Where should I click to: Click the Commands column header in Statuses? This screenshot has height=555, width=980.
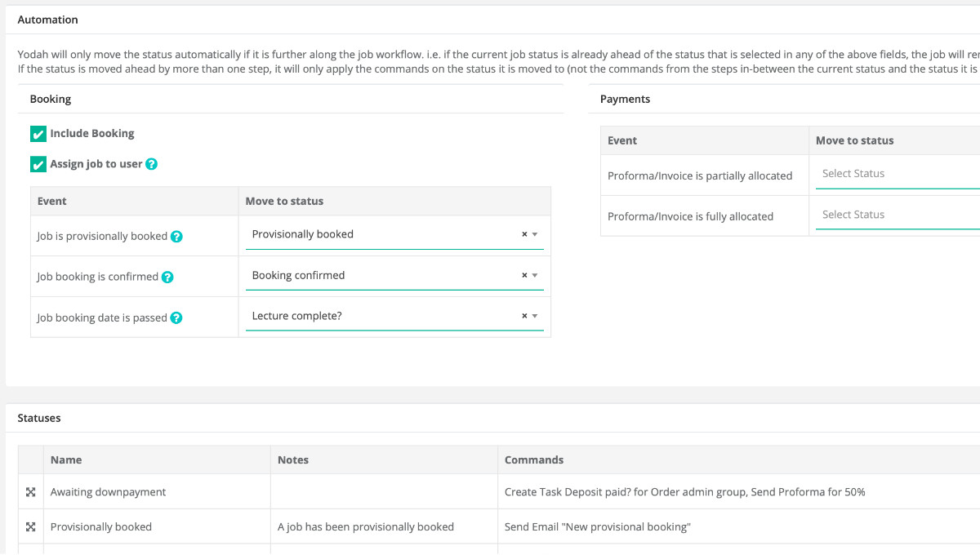[x=533, y=460]
